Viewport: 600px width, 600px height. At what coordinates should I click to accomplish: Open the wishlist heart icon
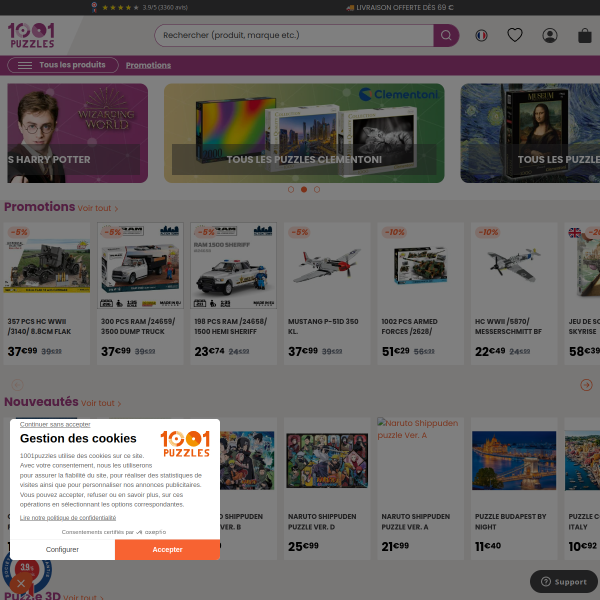coord(515,35)
